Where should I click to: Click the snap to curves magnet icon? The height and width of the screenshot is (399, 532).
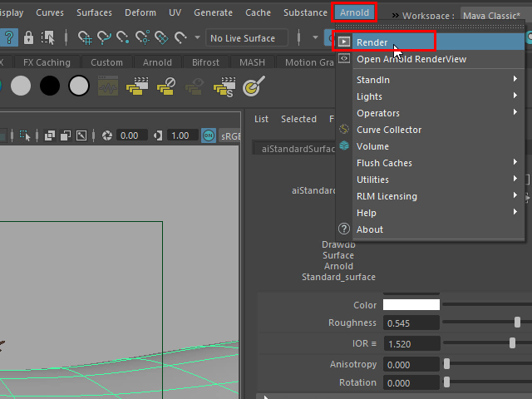[104, 38]
